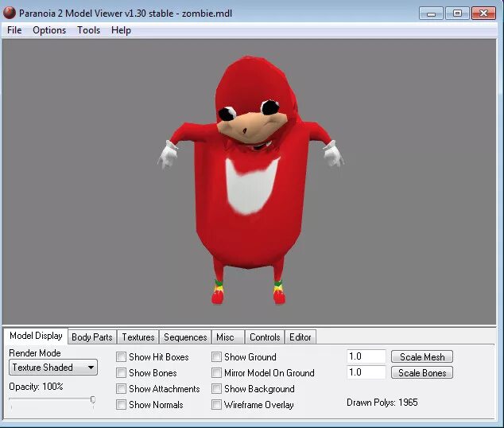
Task: Close the Model Viewer window
Action: click(x=483, y=14)
